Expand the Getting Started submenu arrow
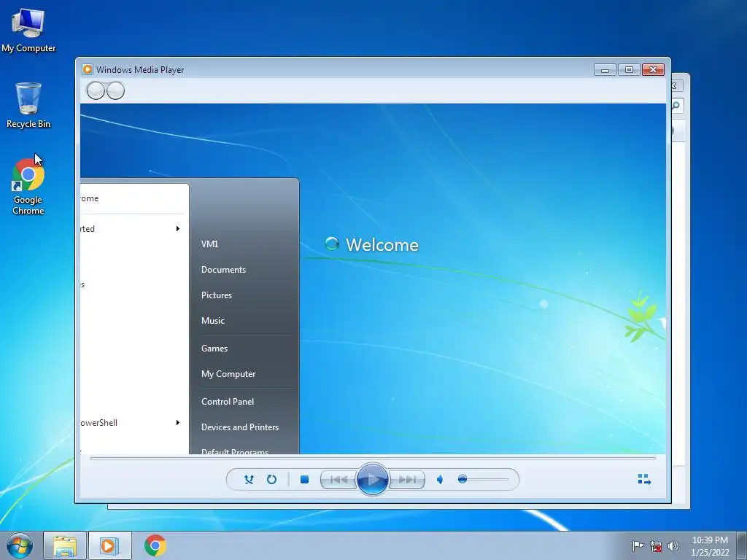Screen dimensions: 747x560 (178, 228)
